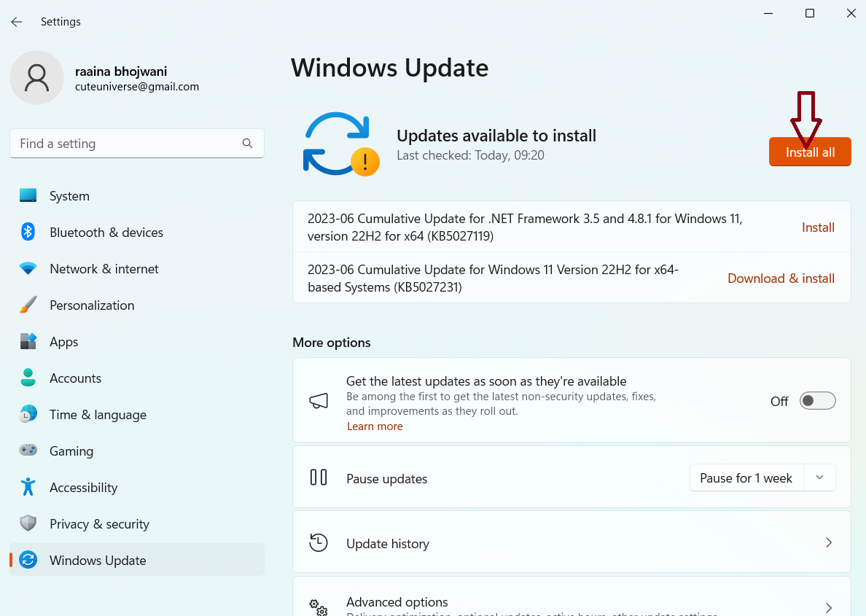
Task: Open the Accounts settings section
Action: 75,378
